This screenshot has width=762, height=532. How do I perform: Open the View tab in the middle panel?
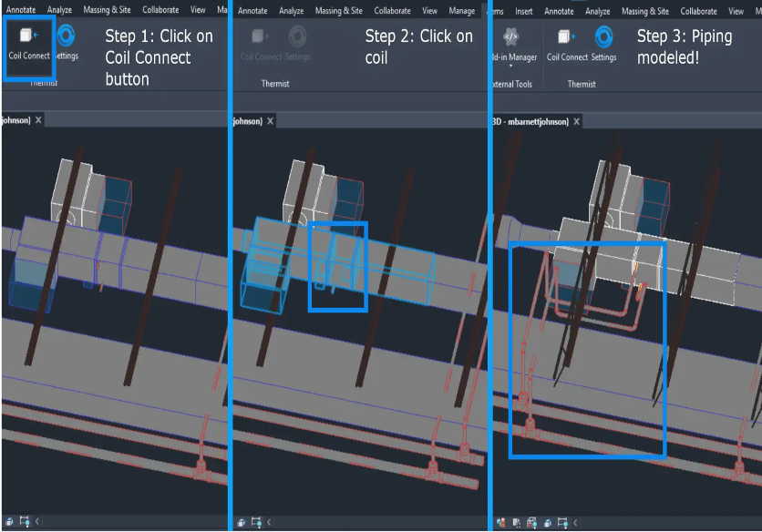(x=429, y=11)
